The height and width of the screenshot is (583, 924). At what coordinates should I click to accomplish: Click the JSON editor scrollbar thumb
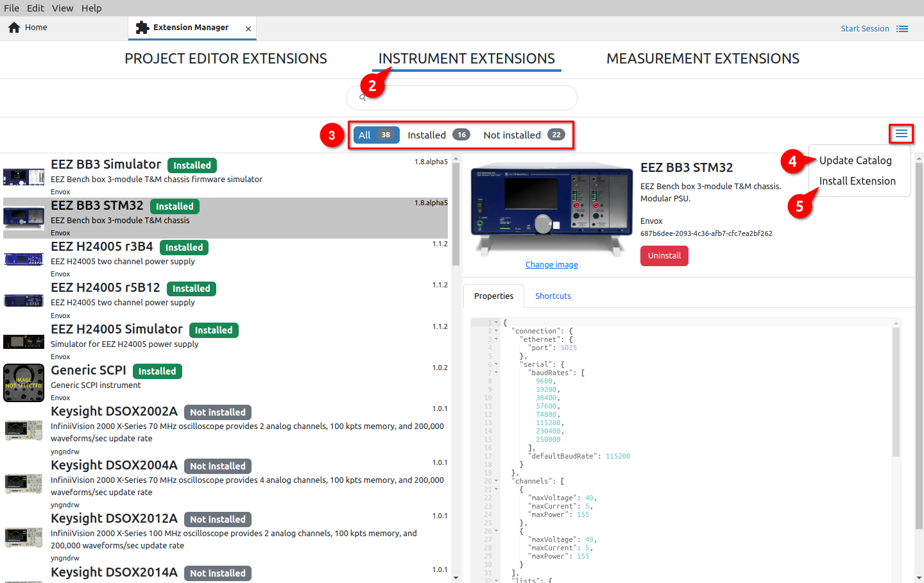click(896, 391)
